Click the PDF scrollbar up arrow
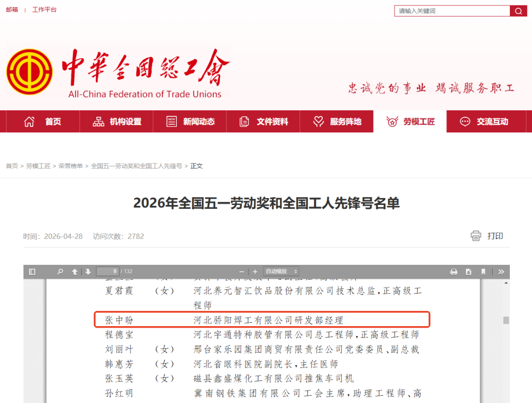Screen dimensions: 532x403 506,283
